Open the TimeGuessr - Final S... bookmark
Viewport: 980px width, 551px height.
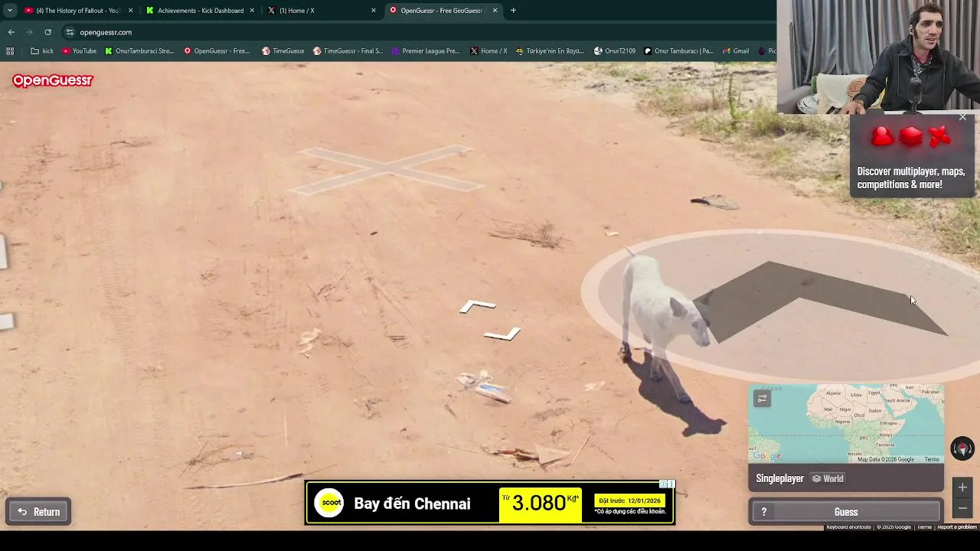pyautogui.click(x=348, y=51)
